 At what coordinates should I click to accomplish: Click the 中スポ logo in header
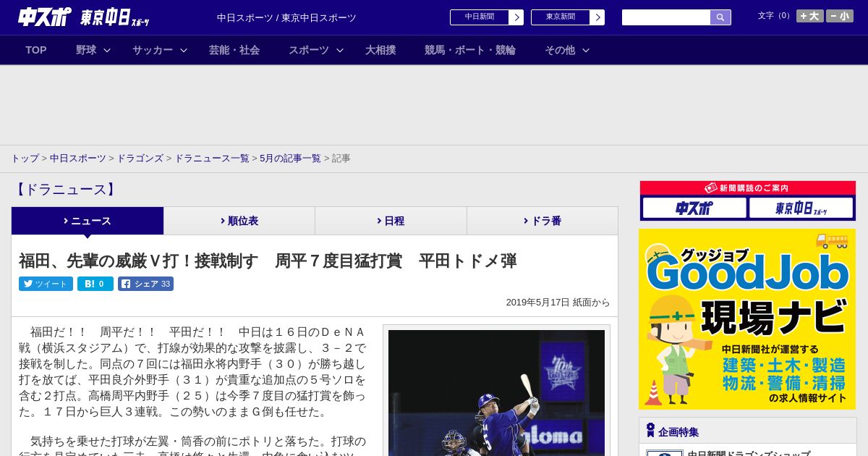45,17
